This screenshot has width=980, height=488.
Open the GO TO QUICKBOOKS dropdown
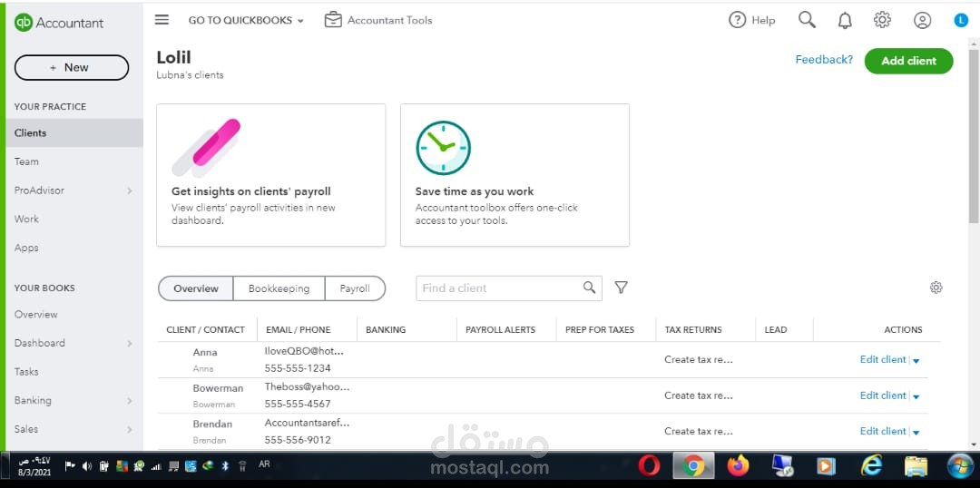[x=246, y=20]
